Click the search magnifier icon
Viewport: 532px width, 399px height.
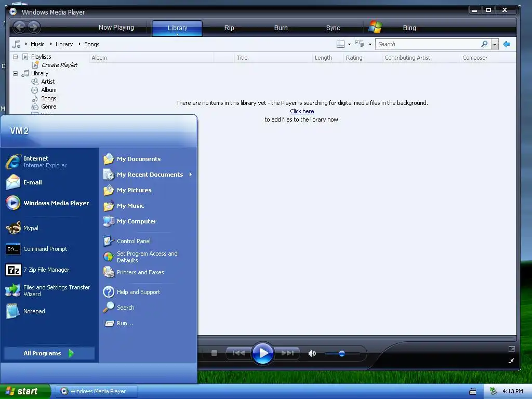pyautogui.click(x=484, y=44)
